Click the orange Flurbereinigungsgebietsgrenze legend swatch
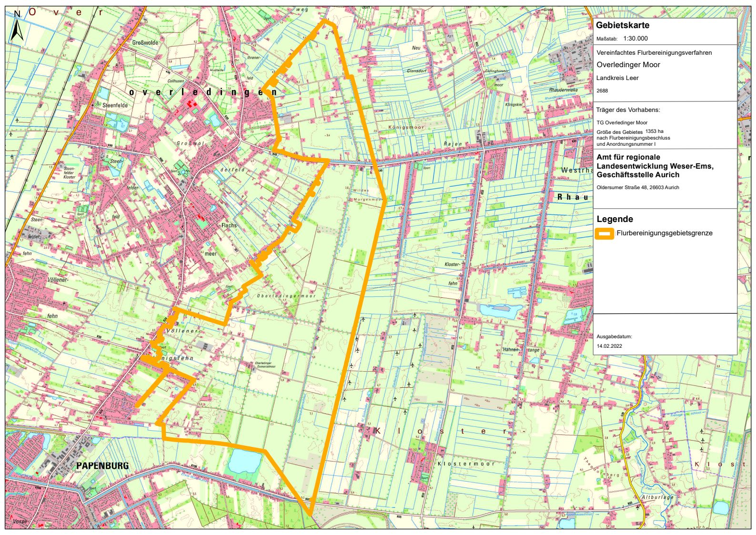 point(605,233)
